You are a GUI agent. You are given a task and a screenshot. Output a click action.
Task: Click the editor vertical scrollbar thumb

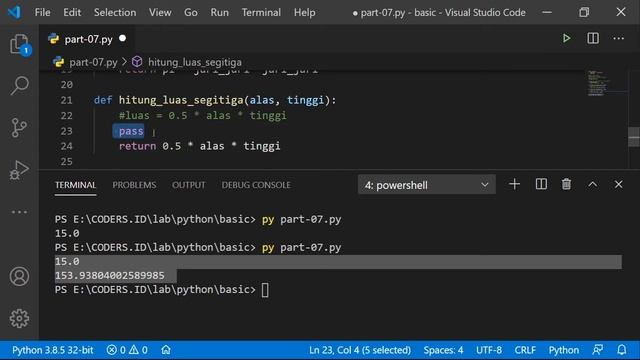tap(634, 137)
